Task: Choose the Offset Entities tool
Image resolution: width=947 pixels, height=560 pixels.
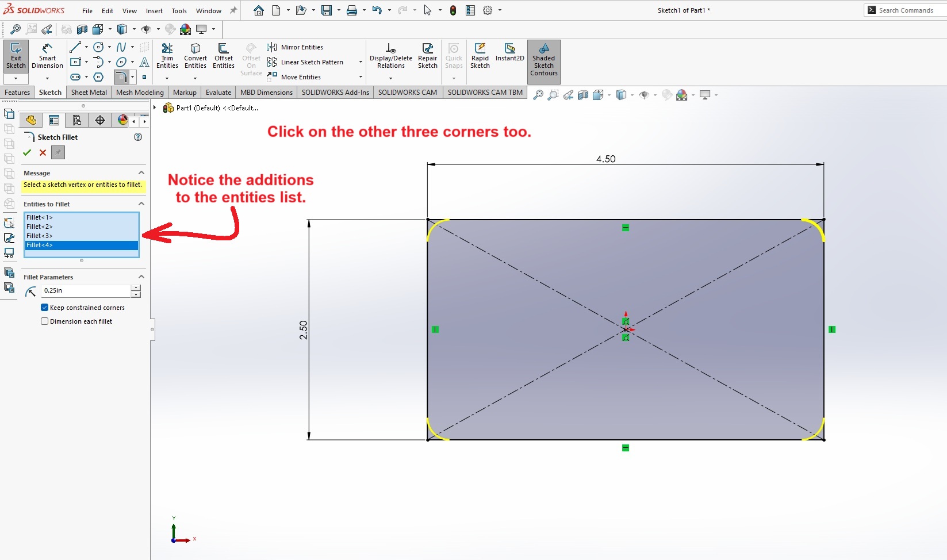Action: tap(223, 56)
